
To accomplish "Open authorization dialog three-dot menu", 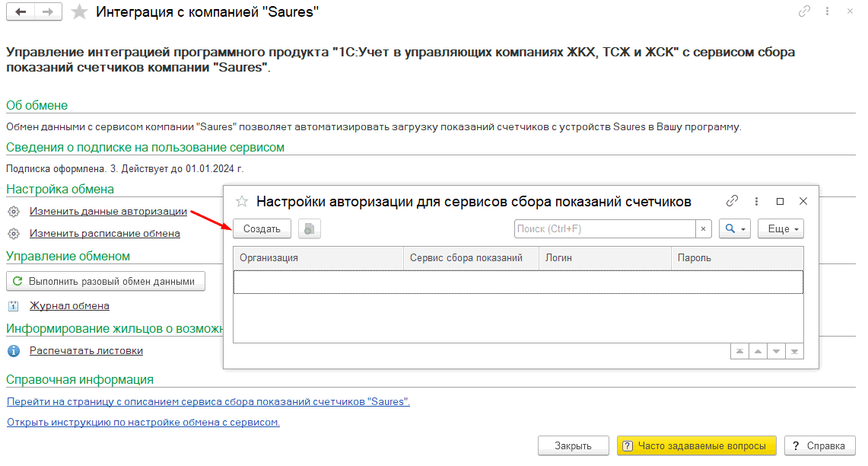I will pyautogui.click(x=756, y=201).
